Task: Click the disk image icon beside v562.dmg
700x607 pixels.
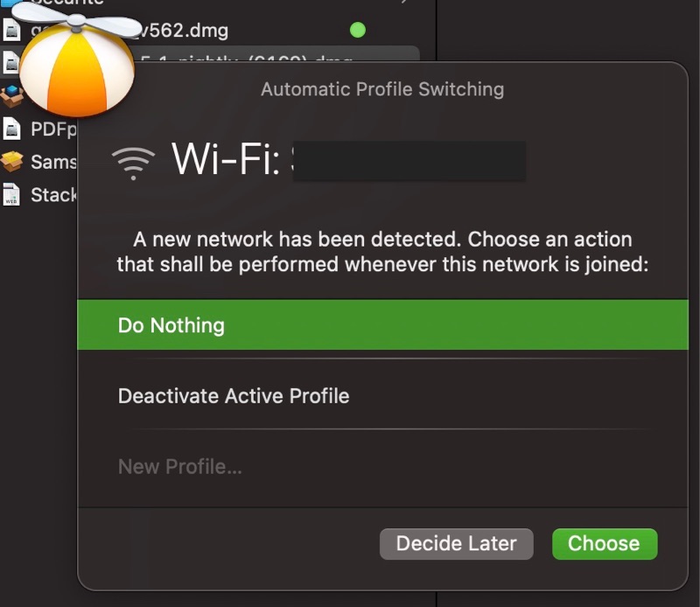Action: point(10,31)
